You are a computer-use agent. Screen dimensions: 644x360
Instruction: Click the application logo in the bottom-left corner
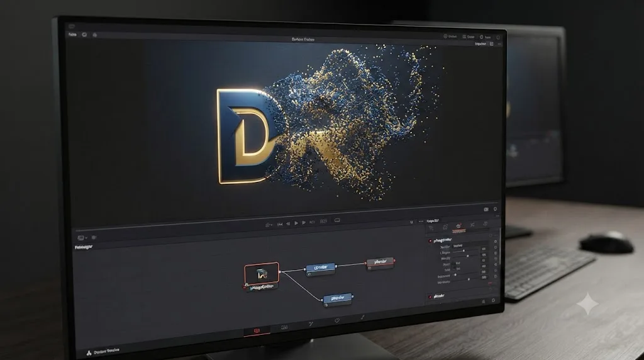(x=89, y=353)
